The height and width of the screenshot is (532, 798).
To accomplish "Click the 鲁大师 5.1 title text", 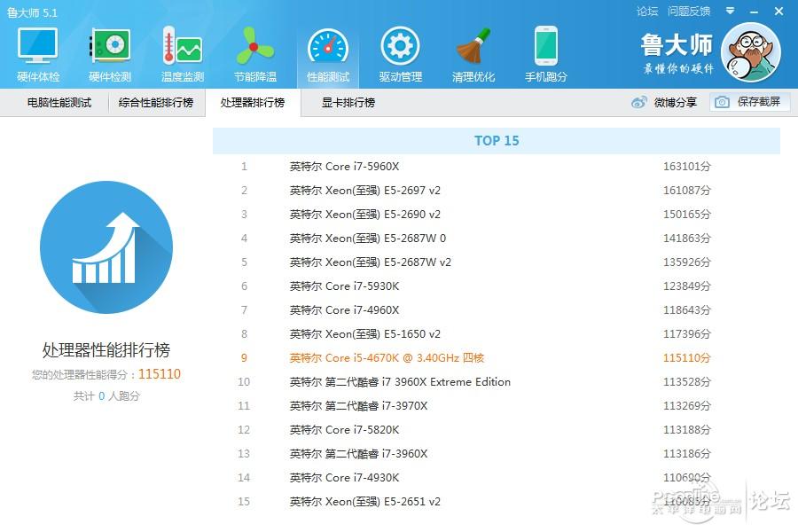I will coord(32,12).
